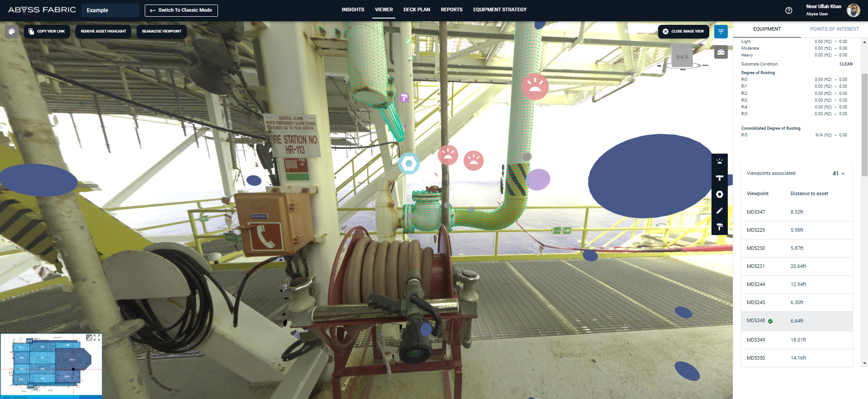This screenshot has height=399, width=868.
Task: Collapse the Viewpoints associated list
Action: coord(843,174)
